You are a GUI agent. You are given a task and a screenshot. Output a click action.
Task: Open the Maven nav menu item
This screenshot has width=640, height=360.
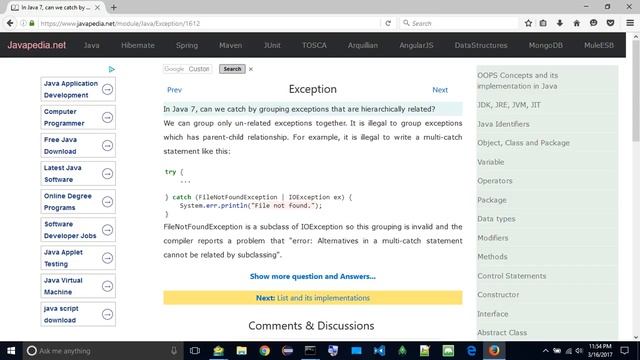pyautogui.click(x=231, y=45)
